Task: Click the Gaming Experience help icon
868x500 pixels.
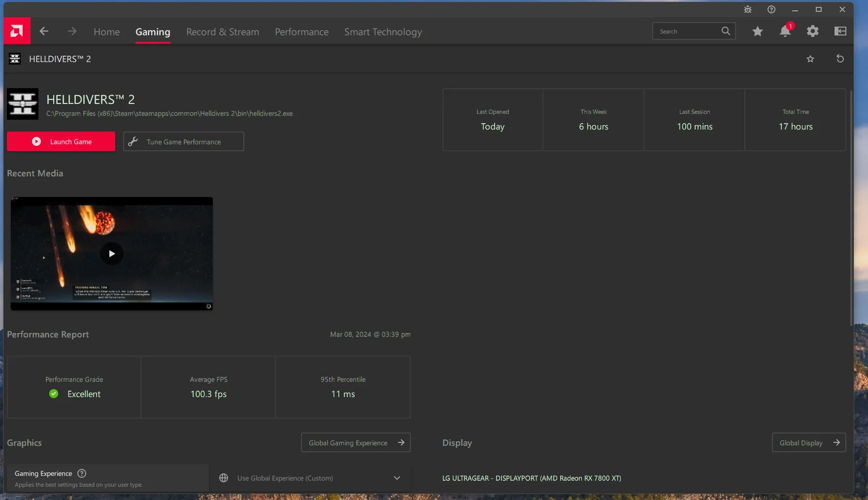Action: point(82,473)
